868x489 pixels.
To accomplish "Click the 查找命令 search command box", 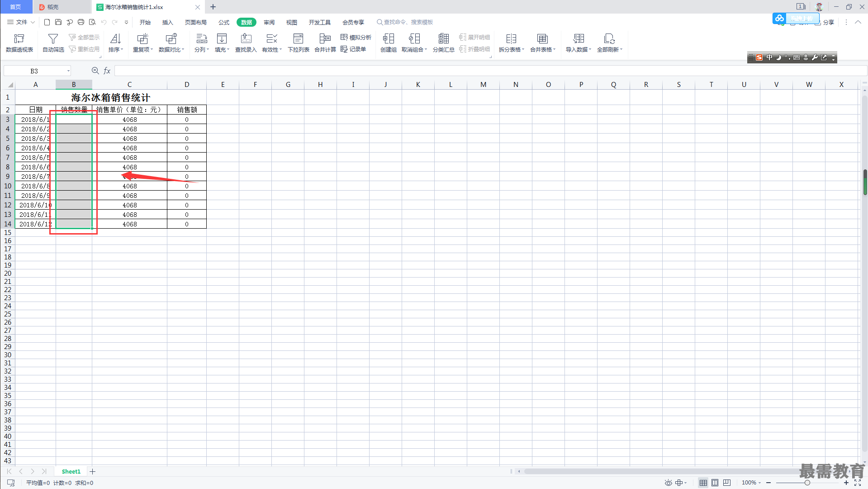I will pyautogui.click(x=405, y=22).
